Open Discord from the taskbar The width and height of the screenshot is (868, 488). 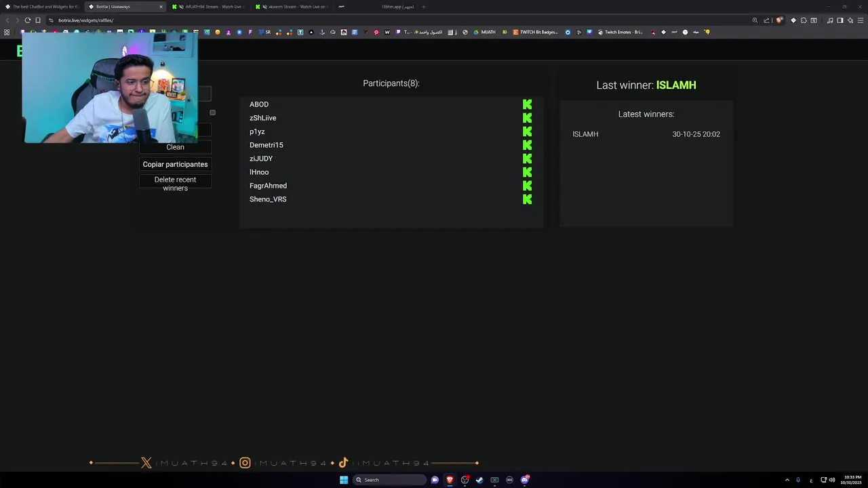[x=524, y=480]
